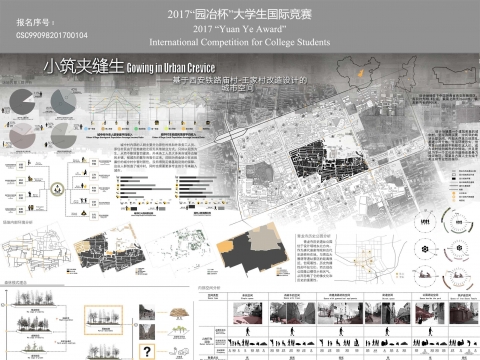Click the left line chart with peaks
480x360 pixels.
pyautogui.click(x=115, y=107)
